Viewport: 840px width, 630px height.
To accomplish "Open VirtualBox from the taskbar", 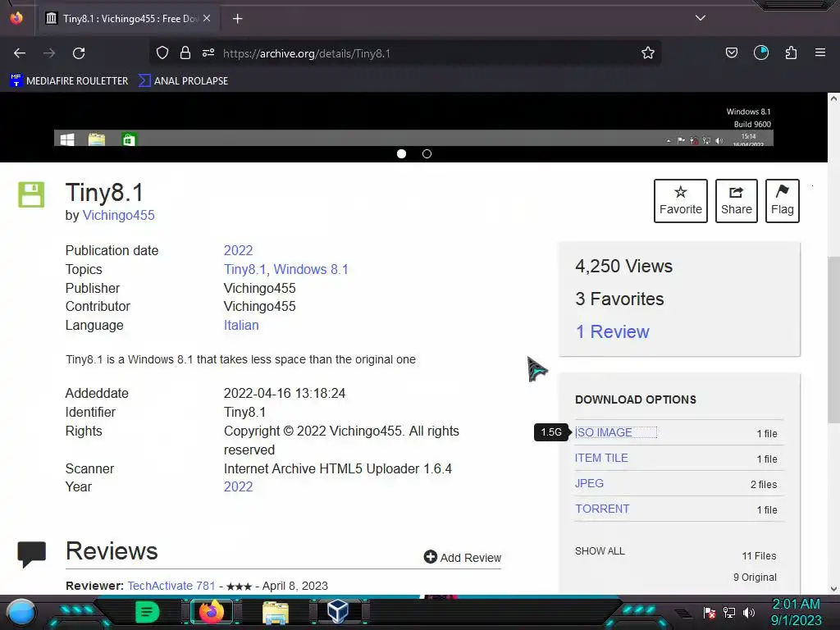I will pos(338,612).
